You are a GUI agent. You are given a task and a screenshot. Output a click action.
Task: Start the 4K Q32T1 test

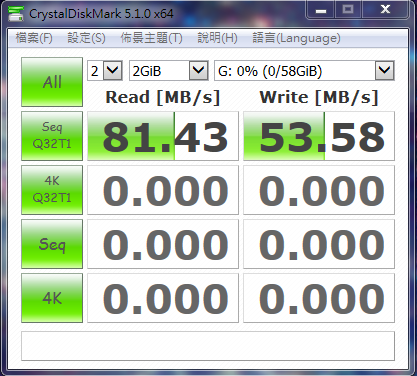(x=52, y=190)
